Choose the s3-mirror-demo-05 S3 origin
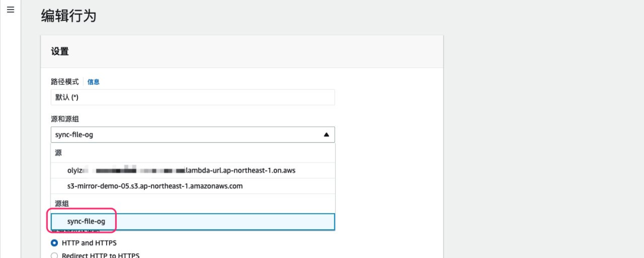644x258 pixels. tap(155, 186)
